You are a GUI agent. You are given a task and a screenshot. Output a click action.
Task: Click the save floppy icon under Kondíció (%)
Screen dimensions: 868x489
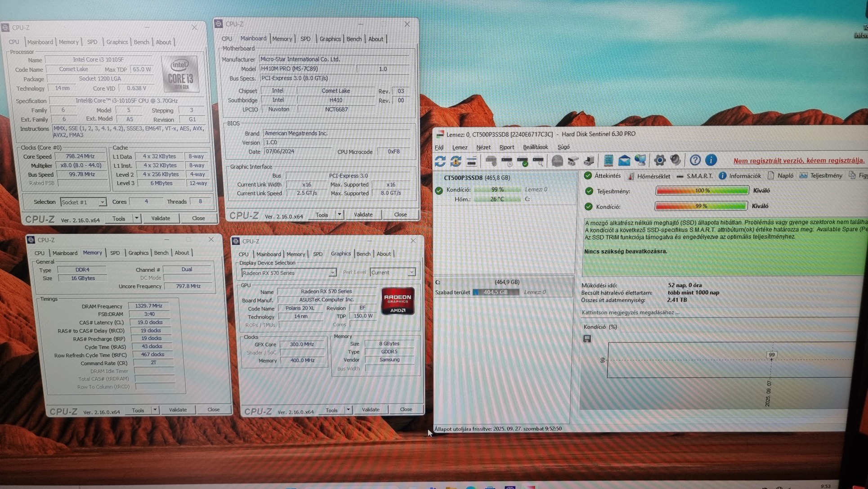pyautogui.click(x=587, y=339)
